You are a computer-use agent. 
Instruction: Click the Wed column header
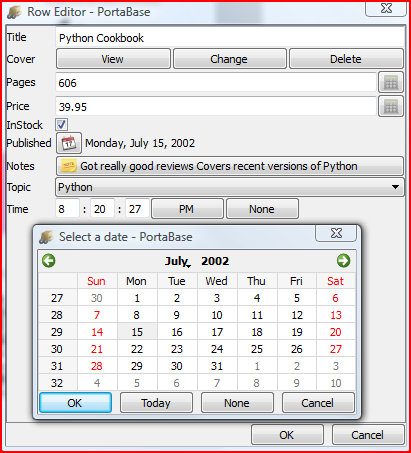pyautogui.click(x=217, y=281)
